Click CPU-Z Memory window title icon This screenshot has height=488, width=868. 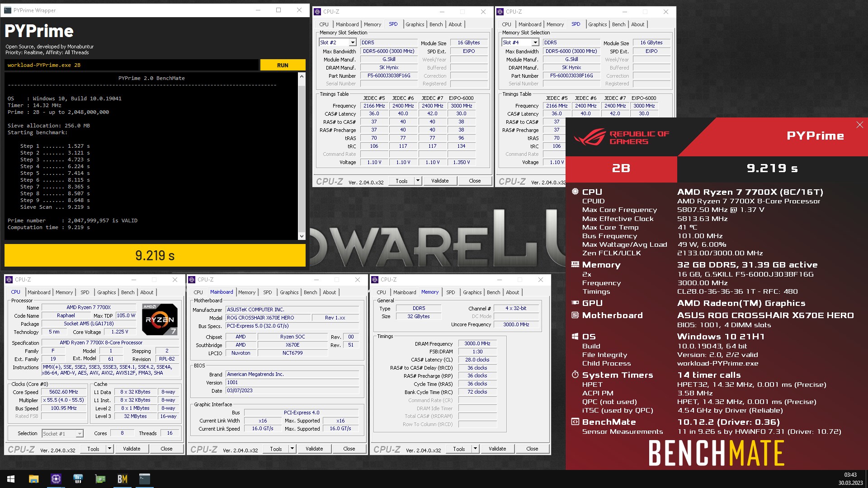click(x=375, y=280)
